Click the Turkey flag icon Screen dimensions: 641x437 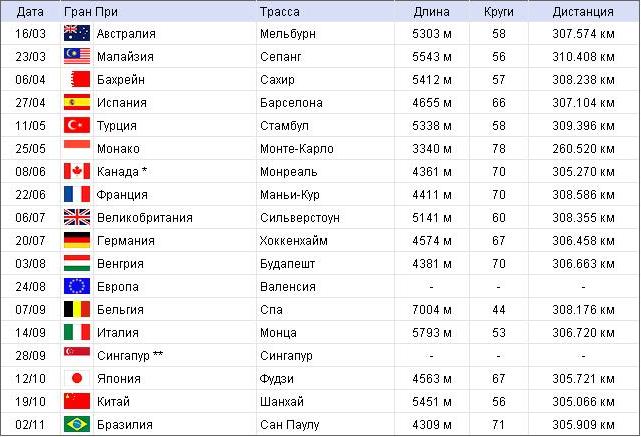77,125
